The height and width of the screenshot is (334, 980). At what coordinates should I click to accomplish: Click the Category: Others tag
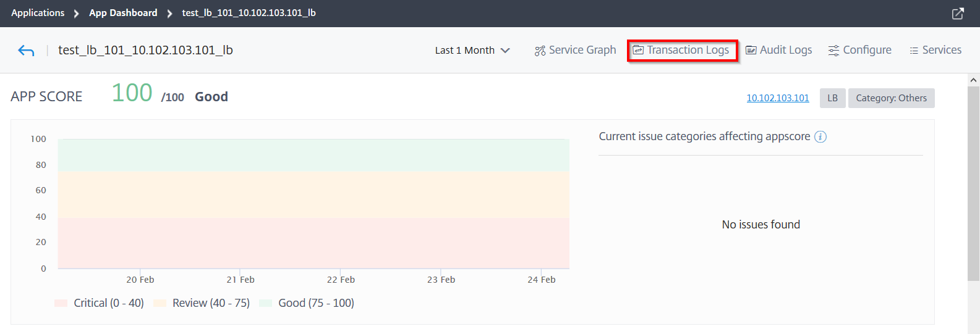pyautogui.click(x=891, y=98)
